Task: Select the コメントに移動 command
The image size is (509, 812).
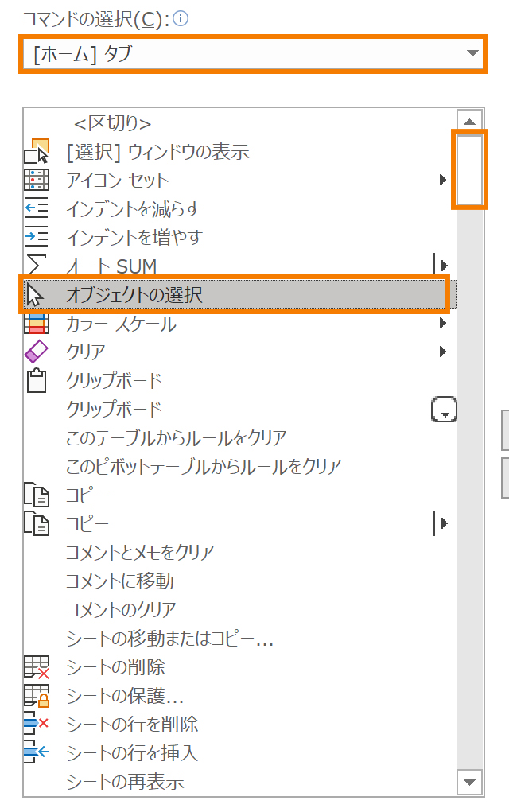Action: [119, 581]
